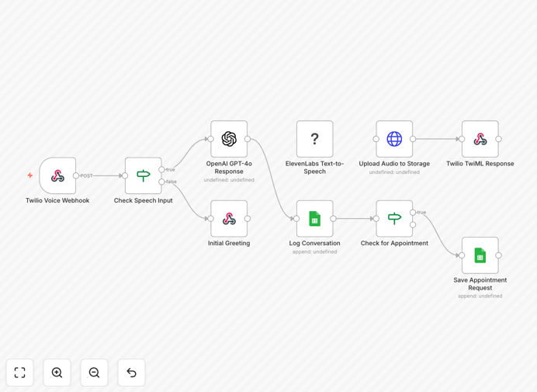The height and width of the screenshot is (392, 537).
Task: Open the OpenAI GPT-4o Response node
Action: [x=229, y=139]
